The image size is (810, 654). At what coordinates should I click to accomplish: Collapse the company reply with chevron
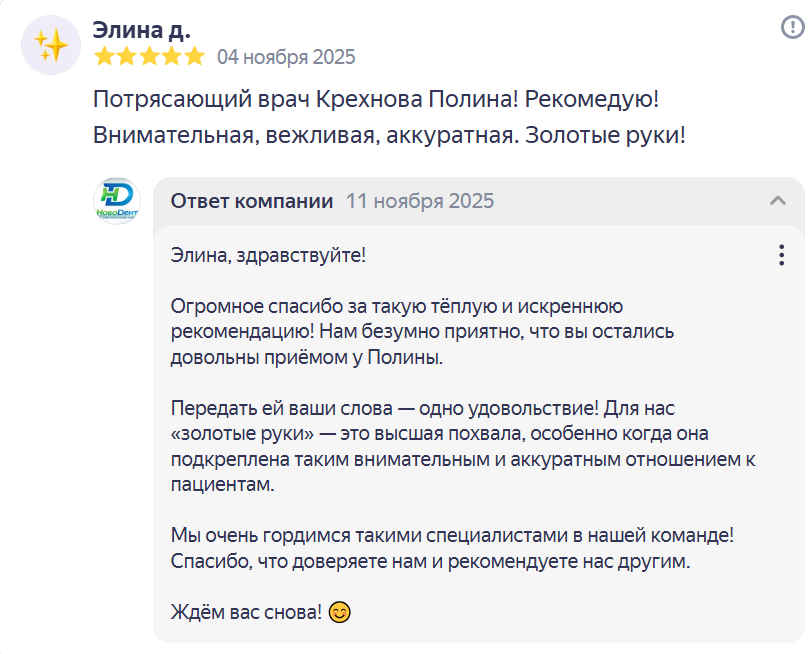pyautogui.click(x=777, y=201)
